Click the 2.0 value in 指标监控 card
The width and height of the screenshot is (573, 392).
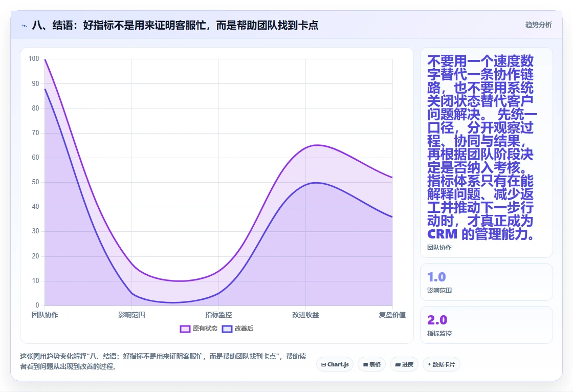pos(437,320)
